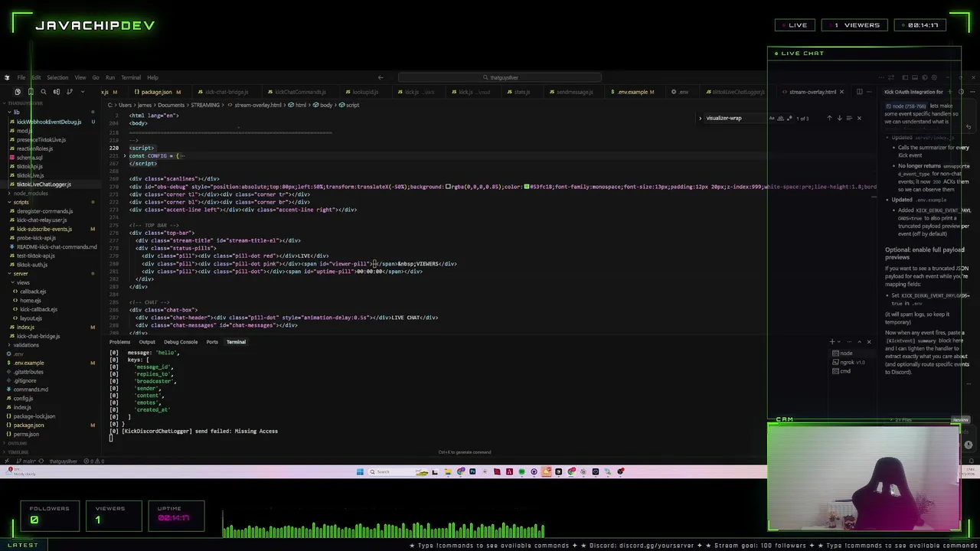This screenshot has height=551, width=980.
Task: Open schema.sql in explorer
Action: coord(30,158)
